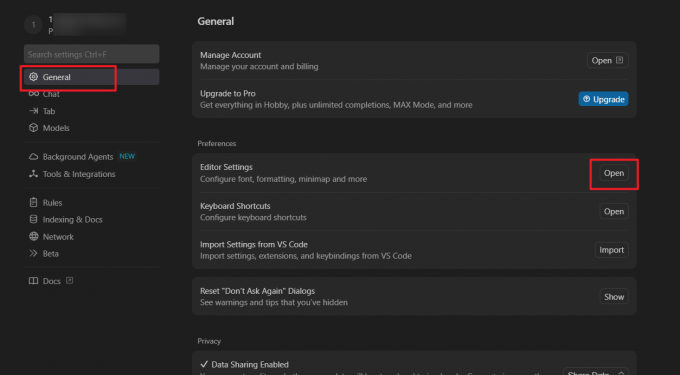Viewport: 680px width, 375px height.
Task: Click the Chat infinity icon
Action: click(33, 94)
